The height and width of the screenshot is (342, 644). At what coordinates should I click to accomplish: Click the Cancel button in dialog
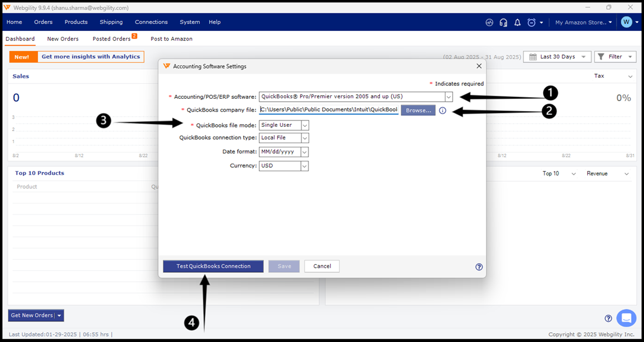pos(322,267)
